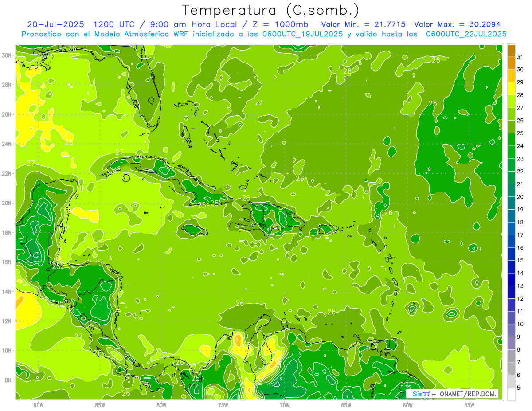
Task: Click the 70W longitude axis label
Action: click(x=285, y=405)
